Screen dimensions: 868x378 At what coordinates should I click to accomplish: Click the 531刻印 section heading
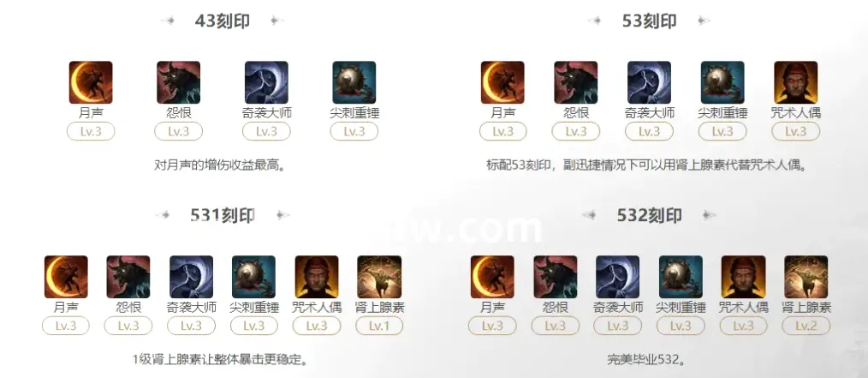223,215
